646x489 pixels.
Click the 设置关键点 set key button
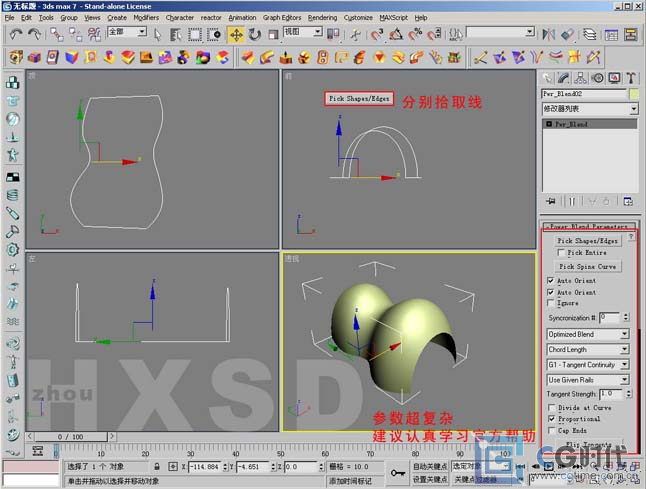click(430, 479)
